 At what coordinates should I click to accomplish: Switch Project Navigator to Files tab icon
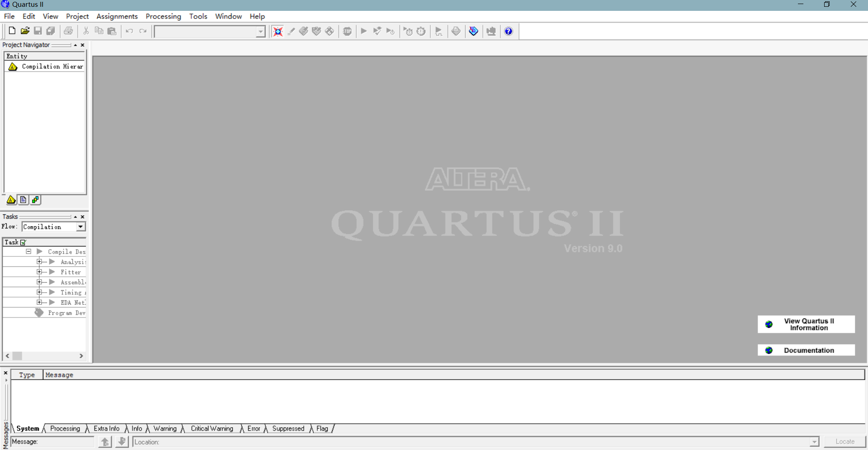point(23,199)
